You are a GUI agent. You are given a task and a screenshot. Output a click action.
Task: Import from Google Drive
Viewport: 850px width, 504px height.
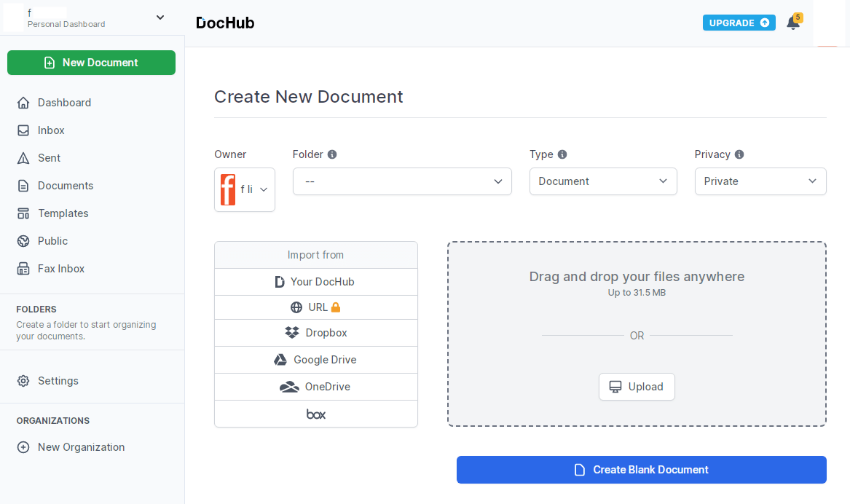(x=316, y=360)
